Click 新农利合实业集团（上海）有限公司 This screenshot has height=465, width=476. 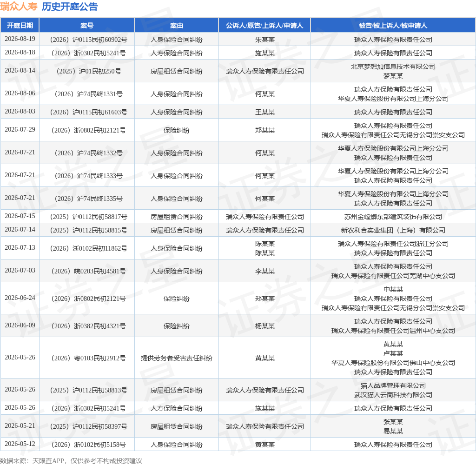pyautogui.click(x=393, y=230)
